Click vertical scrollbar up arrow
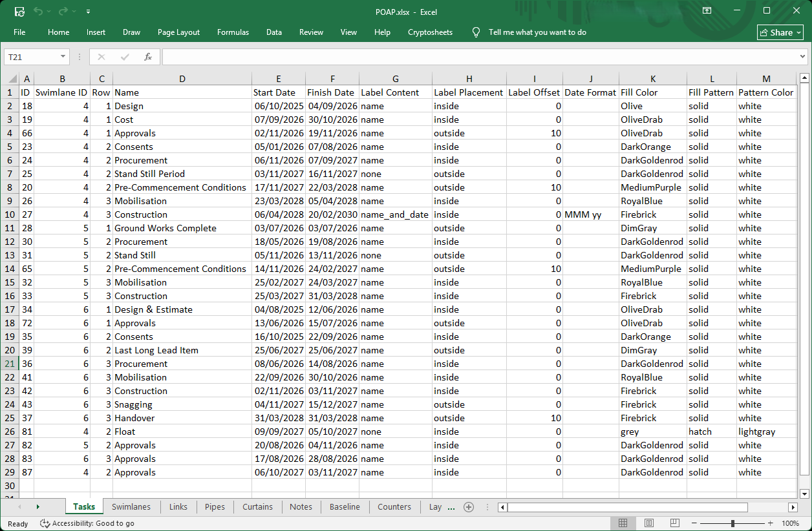The width and height of the screenshot is (812, 531). click(x=804, y=79)
